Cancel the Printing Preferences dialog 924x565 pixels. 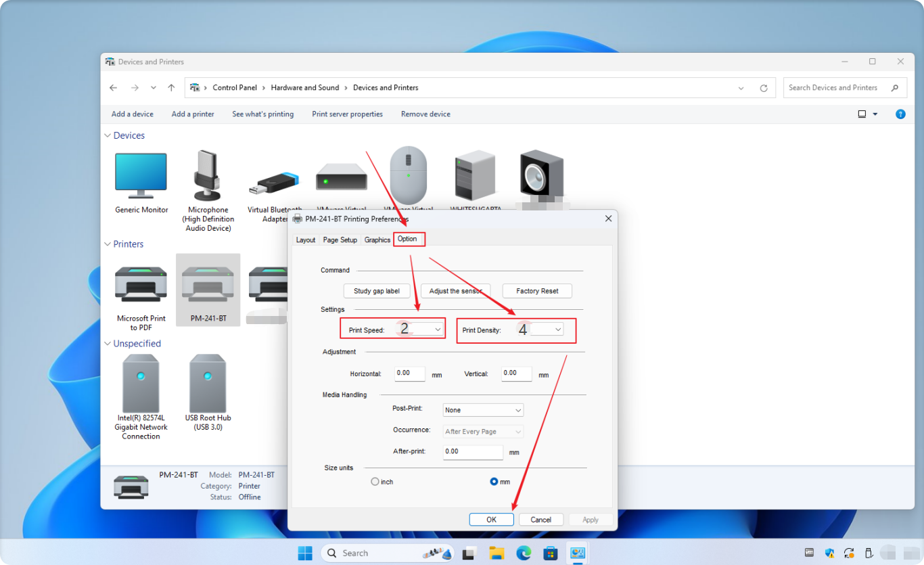tap(541, 520)
